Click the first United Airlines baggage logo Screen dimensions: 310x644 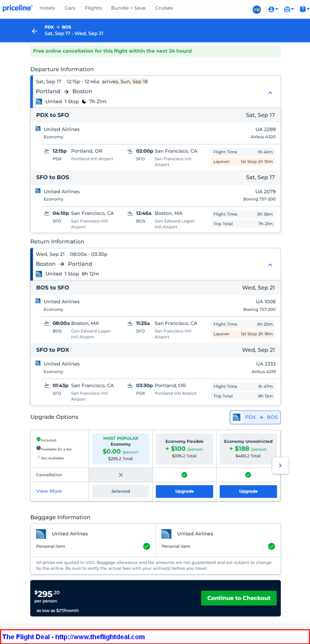click(41, 534)
